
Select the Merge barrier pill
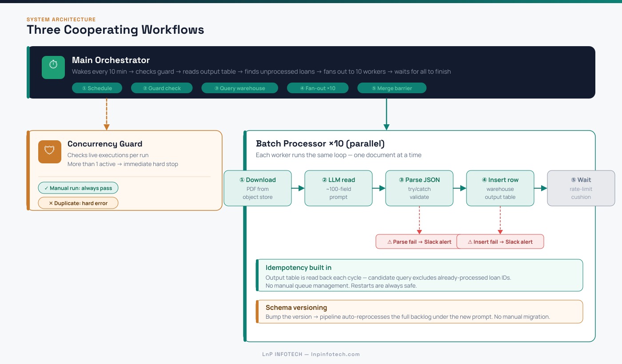click(392, 88)
